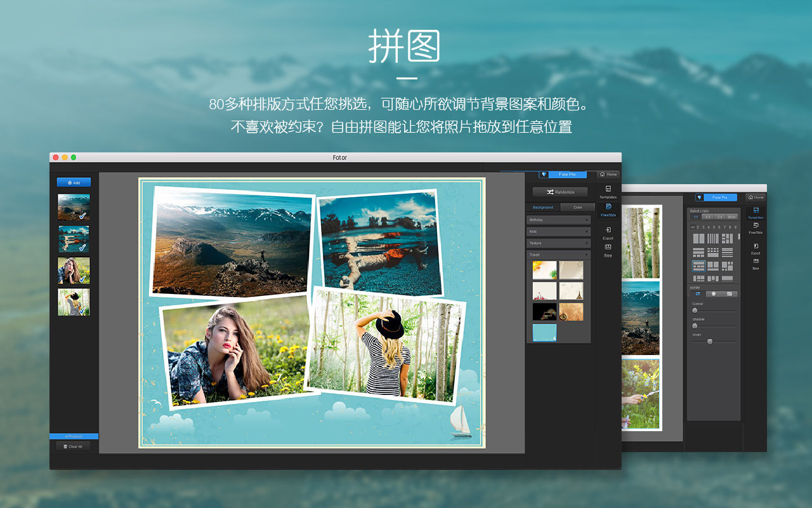
Task: Switch to the Color tab
Action: 578,207
